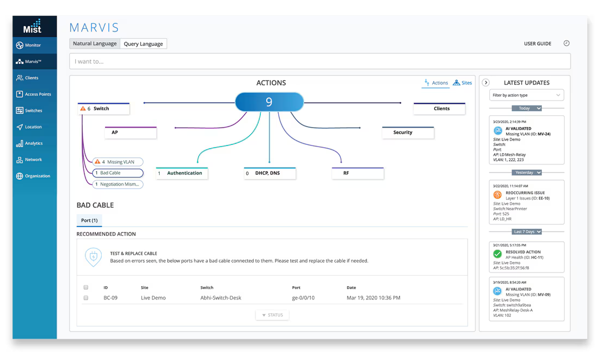Image resolution: width=604 pixels, height=364 pixels.
Task: Open the Status dropdown button
Action: (272, 315)
